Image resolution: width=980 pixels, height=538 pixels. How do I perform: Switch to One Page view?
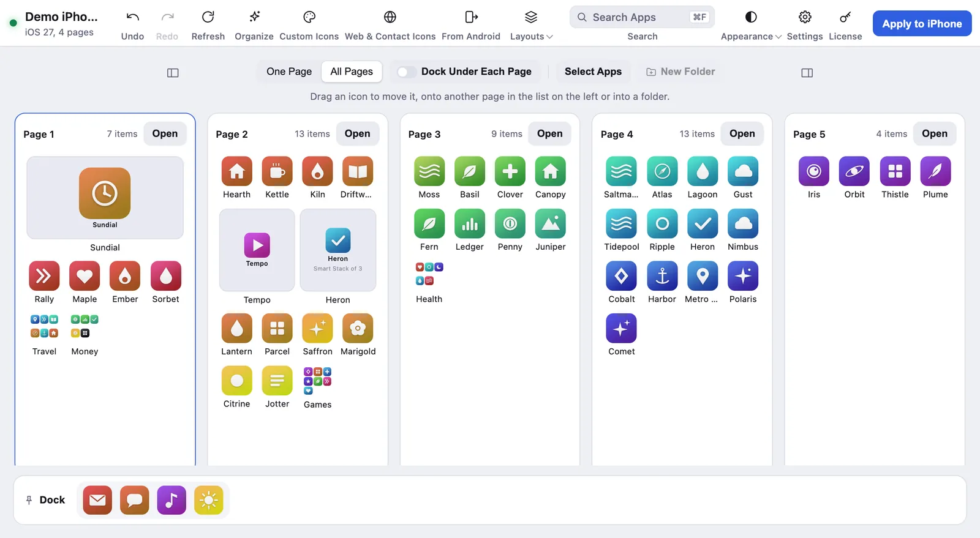289,72
